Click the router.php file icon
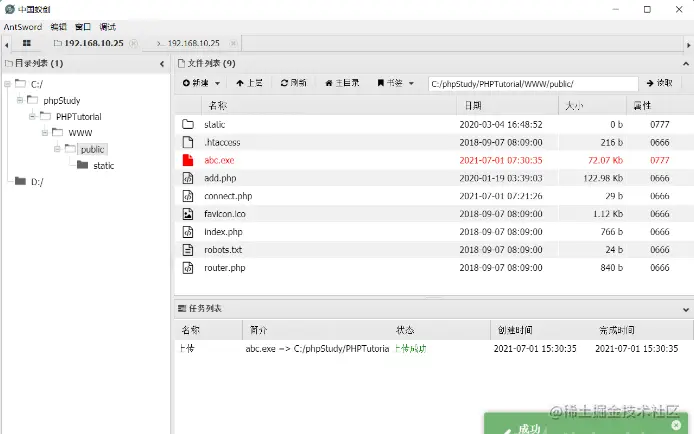 click(188, 268)
